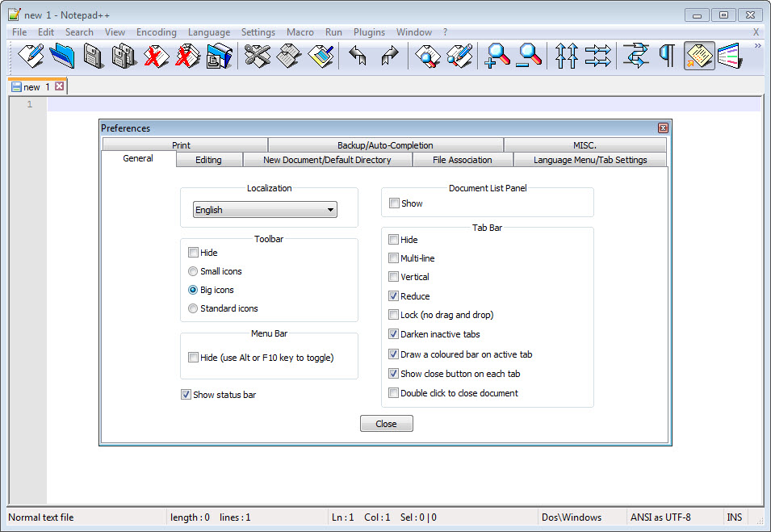This screenshot has height=532, width=771.
Task: Click the Cut scissors icon
Action: (x=258, y=56)
